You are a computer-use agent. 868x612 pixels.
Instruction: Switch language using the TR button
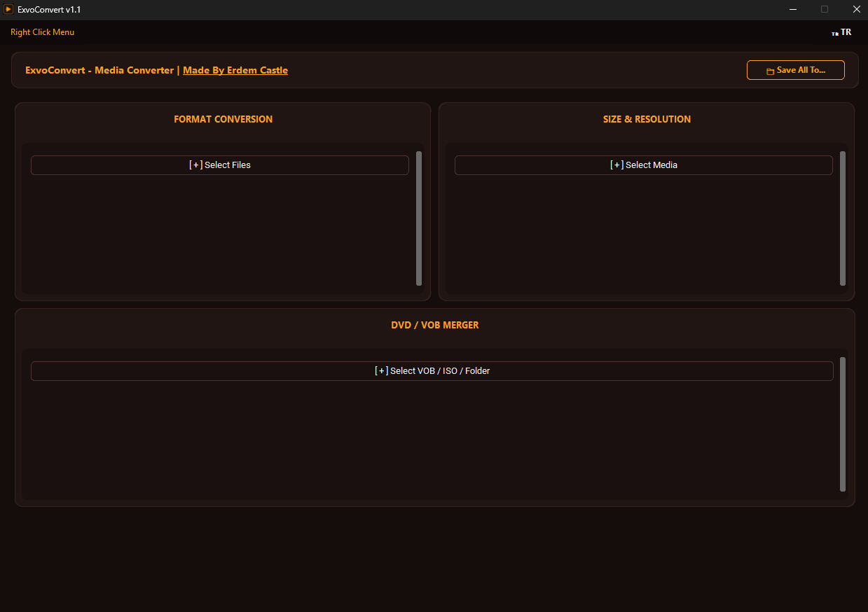[841, 32]
